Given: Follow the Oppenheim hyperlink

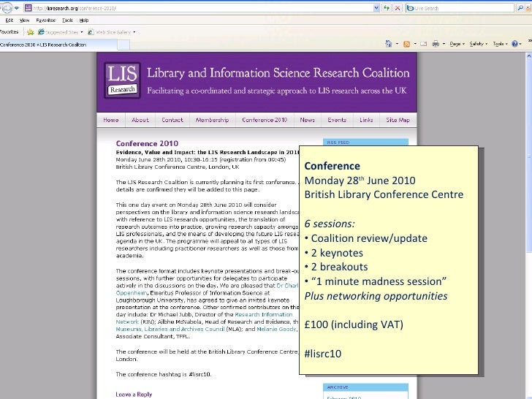Looking at the screenshot, I should click(132, 293).
